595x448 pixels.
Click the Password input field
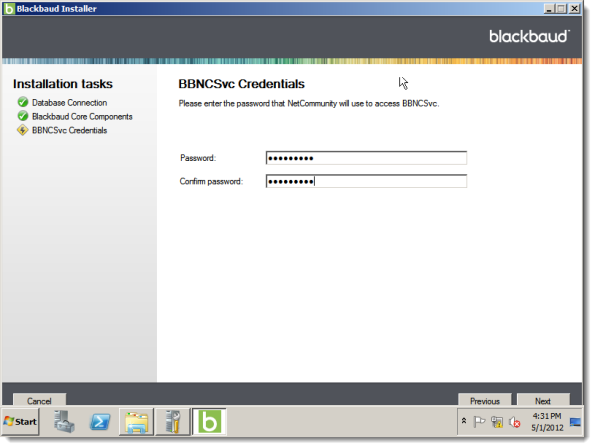point(366,158)
